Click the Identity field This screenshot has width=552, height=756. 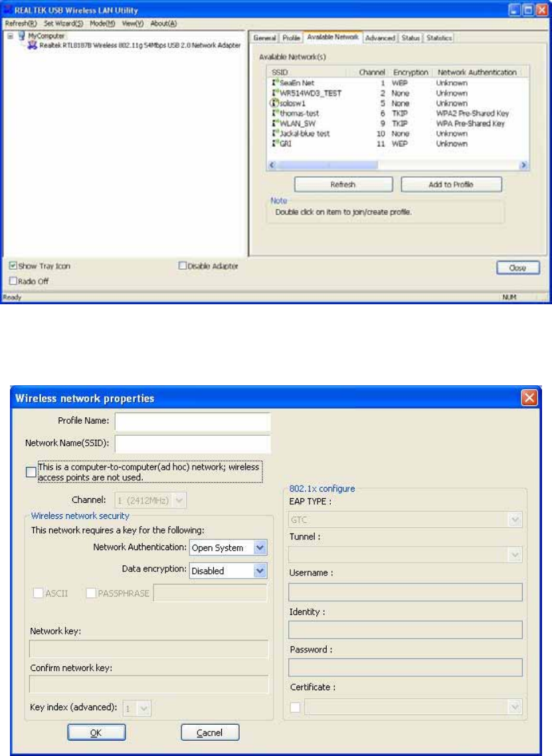pos(405,630)
